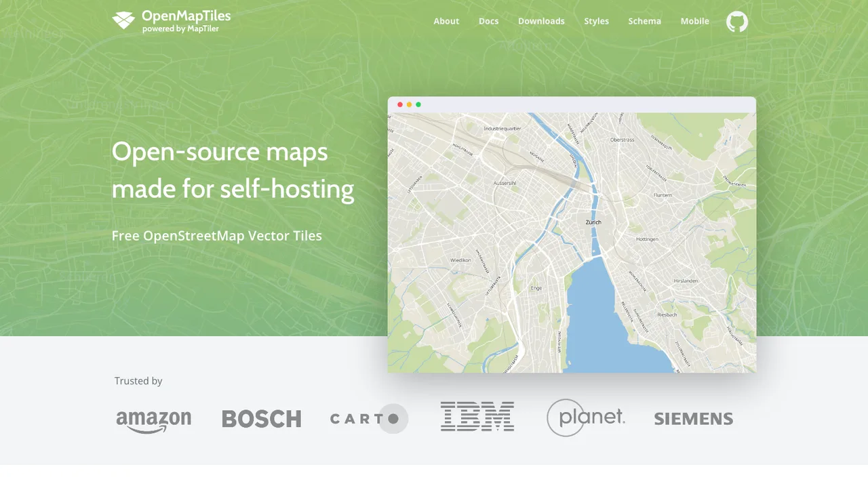Click the Amazon logo
Viewport: 868px width, 488px height.
pyautogui.click(x=154, y=421)
